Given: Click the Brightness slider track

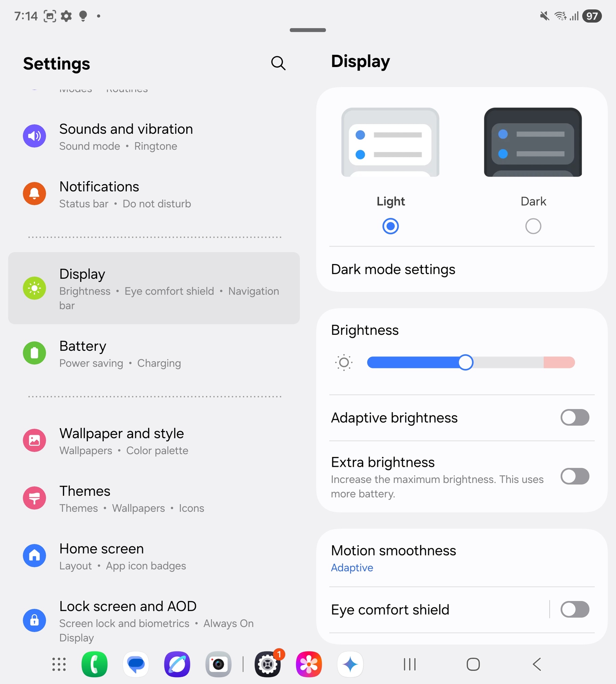Looking at the screenshot, I should [471, 363].
